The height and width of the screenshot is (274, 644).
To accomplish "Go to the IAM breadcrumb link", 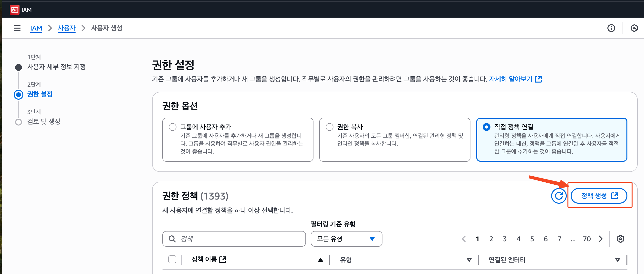I will pos(36,28).
